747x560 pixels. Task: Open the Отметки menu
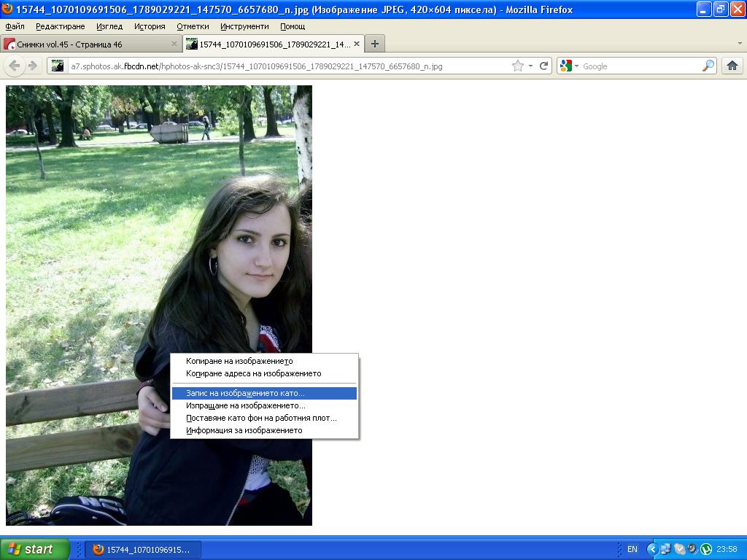193,26
